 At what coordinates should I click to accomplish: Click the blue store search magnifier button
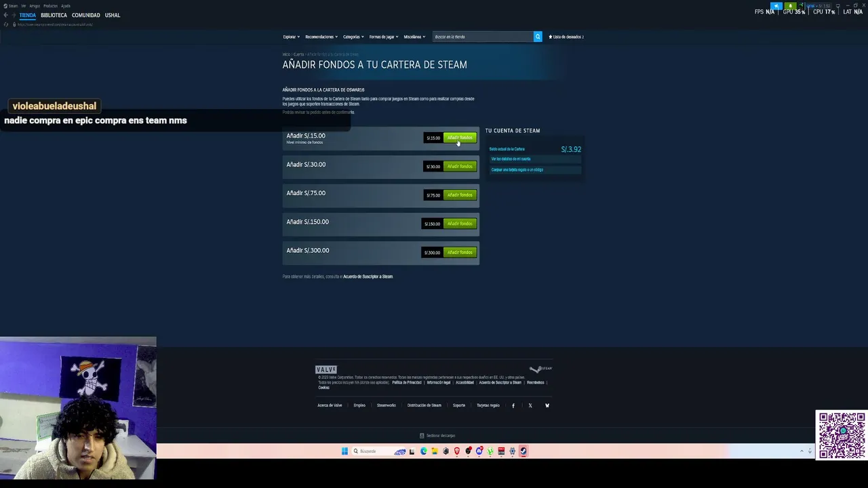tap(538, 37)
